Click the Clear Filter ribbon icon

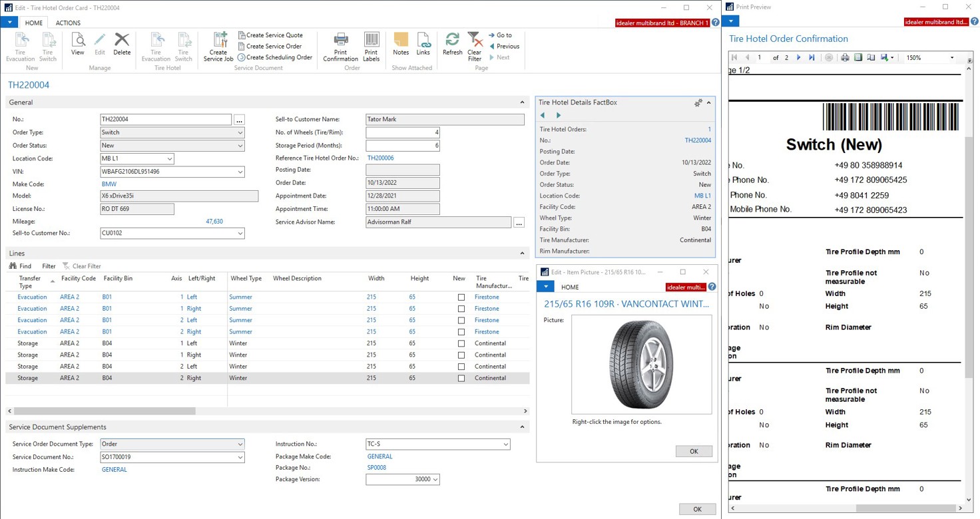pyautogui.click(x=474, y=45)
